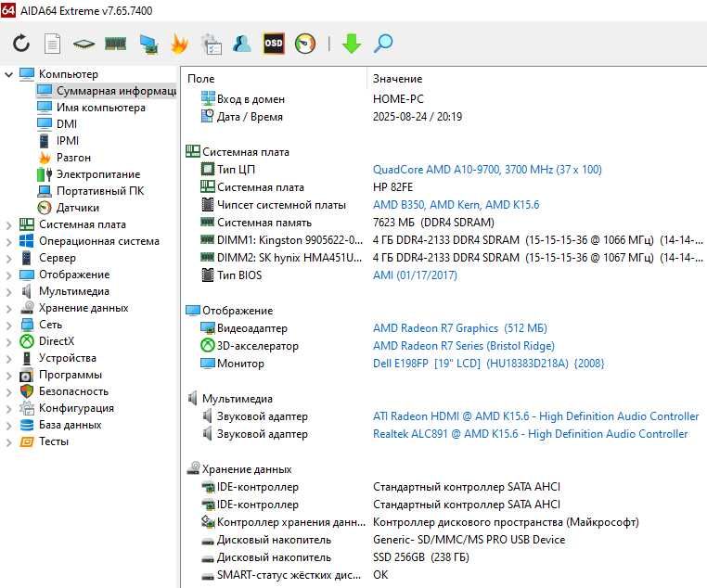The height and width of the screenshot is (588, 707).
Task: Open the Report document icon
Action: click(52, 44)
